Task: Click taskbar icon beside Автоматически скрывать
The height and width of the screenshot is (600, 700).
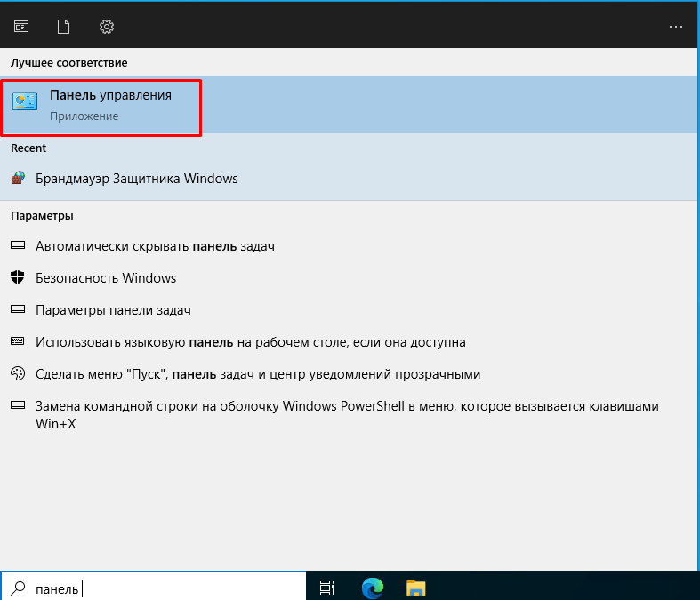Action: [x=18, y=245]
